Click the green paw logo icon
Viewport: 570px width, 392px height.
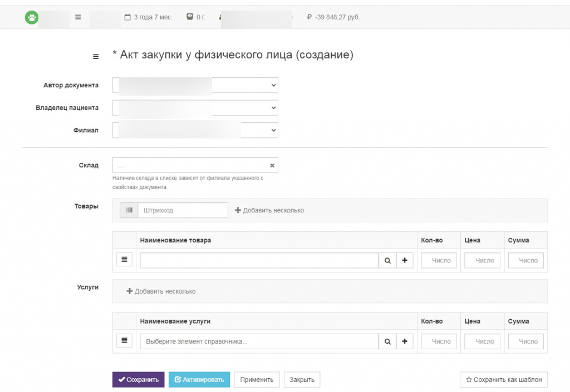(x=32, y=17)
